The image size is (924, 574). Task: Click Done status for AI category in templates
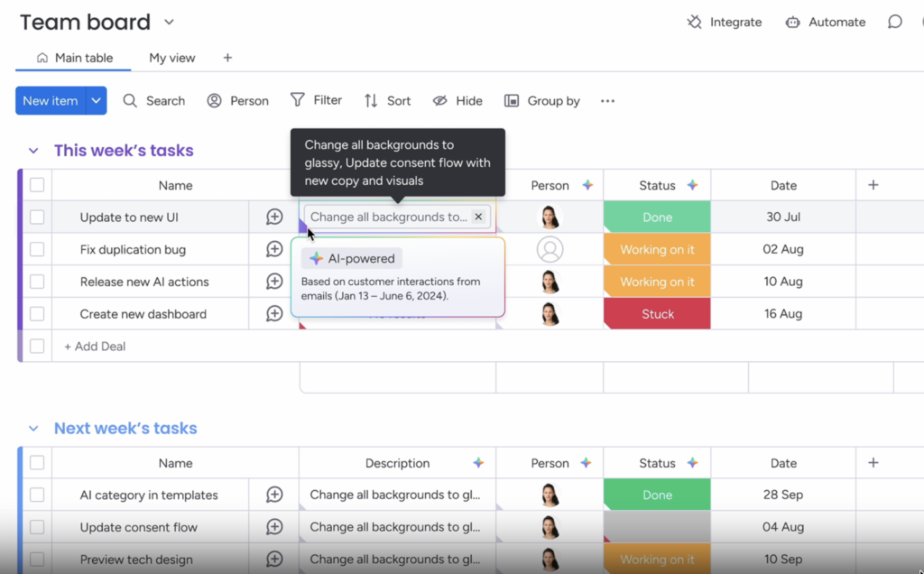point(657,495)
